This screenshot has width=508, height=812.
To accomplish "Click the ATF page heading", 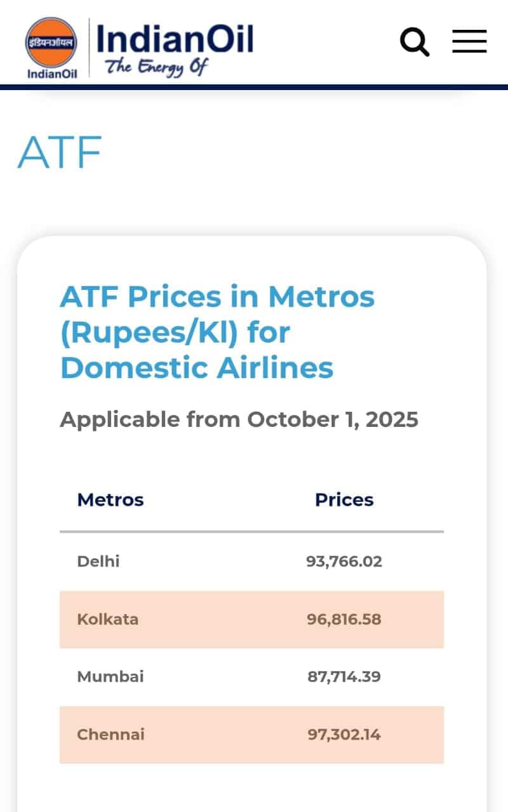I will click(x=60, y=152).
